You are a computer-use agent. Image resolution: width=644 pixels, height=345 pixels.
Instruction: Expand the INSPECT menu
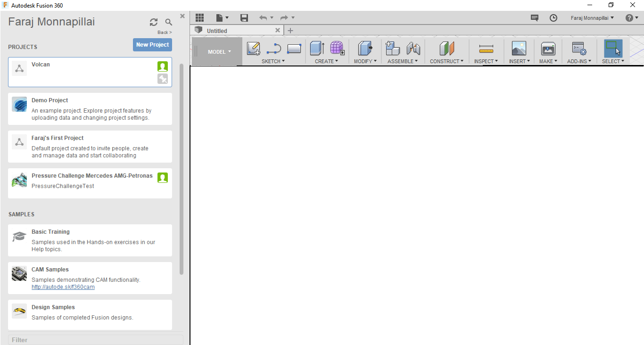[x=486, y=61]
